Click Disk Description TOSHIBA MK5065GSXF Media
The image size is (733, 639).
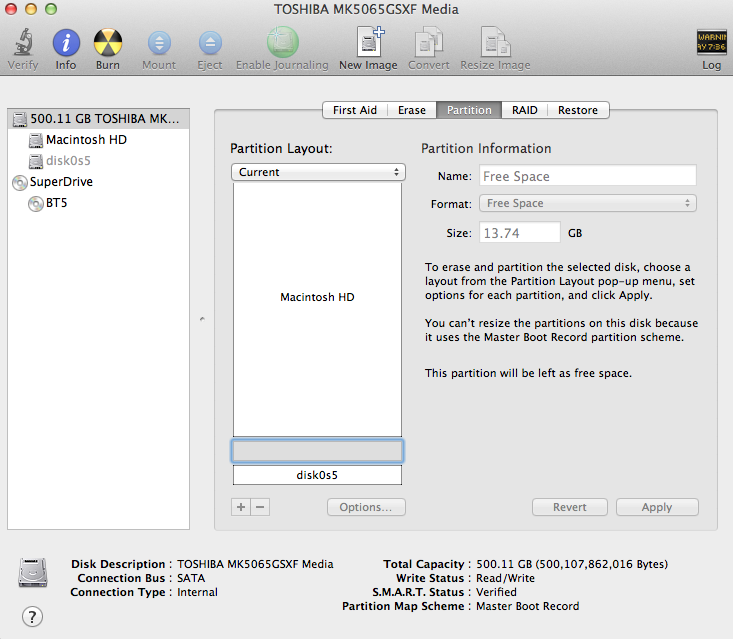[x=255, y=564]
